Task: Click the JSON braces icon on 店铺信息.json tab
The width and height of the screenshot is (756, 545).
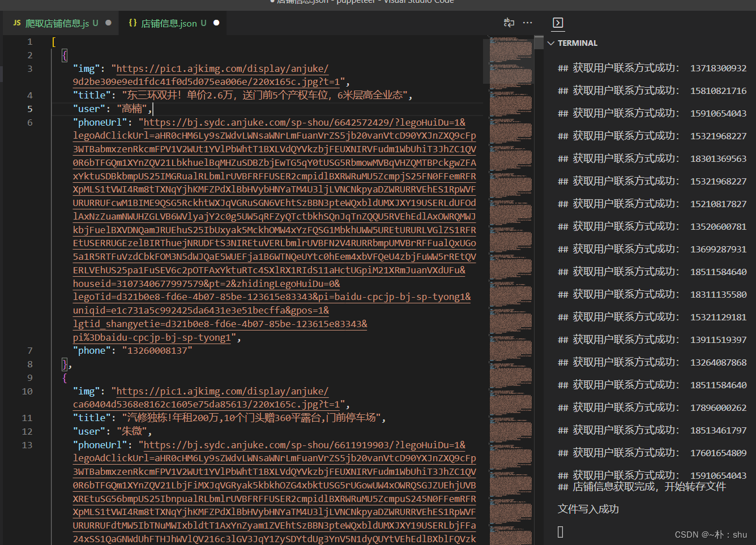Action: pos(133,23)
